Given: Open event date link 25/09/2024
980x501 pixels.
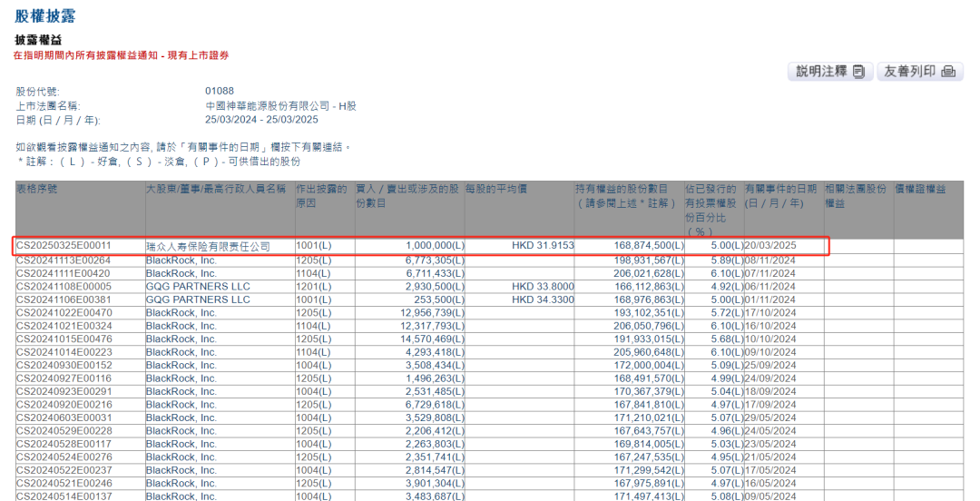Looking at the screenshot, I should 770,365.
